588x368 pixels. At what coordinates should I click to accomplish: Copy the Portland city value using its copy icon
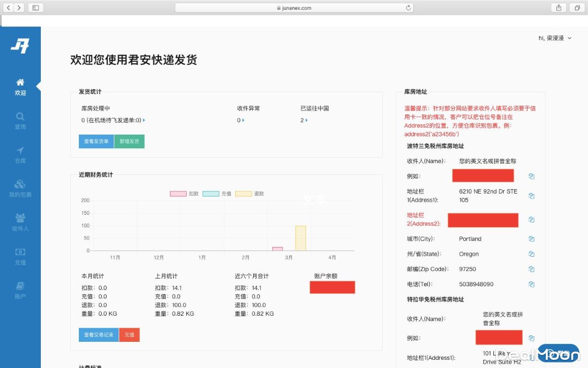click(x=531, y=239)
